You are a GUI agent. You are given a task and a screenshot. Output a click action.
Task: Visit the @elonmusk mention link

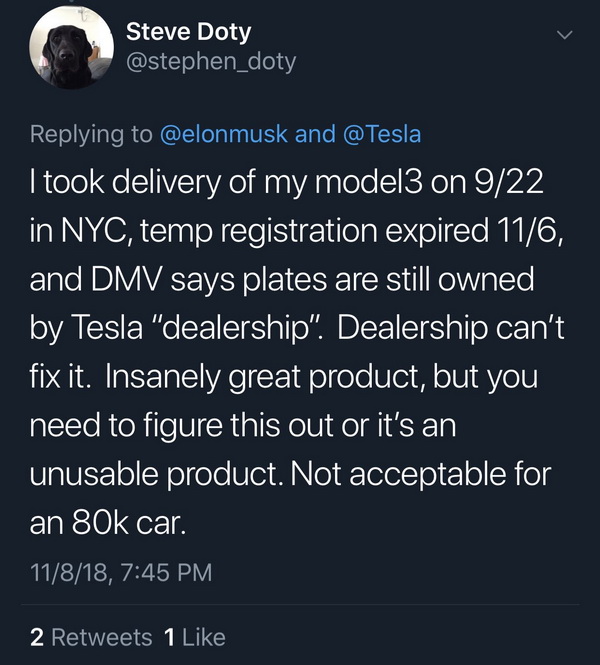224,134
